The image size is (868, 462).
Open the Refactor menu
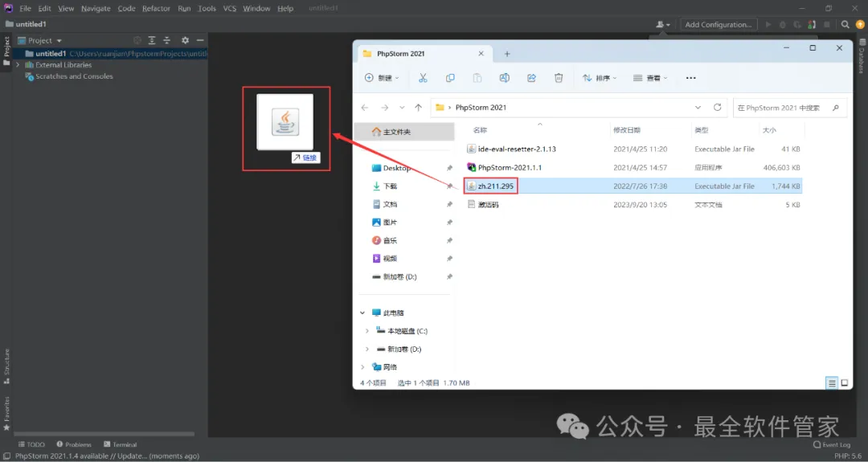156,8
